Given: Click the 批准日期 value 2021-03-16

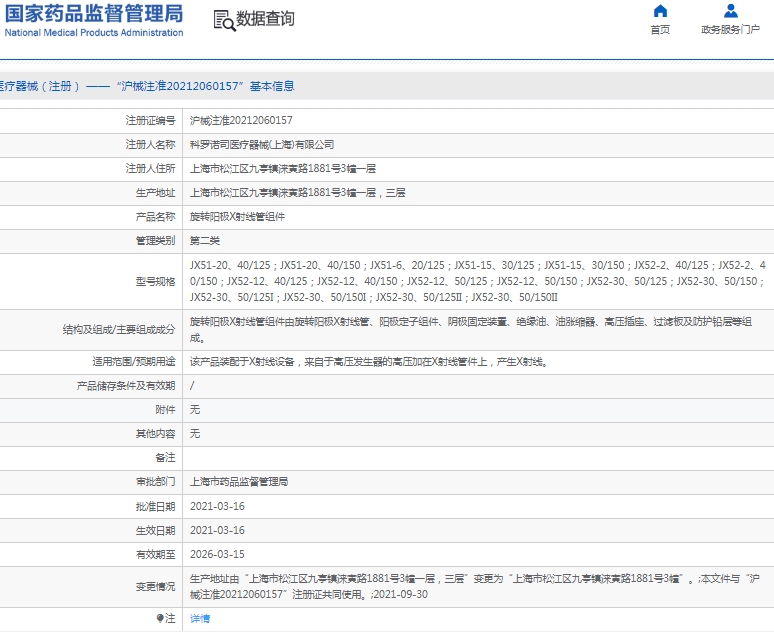Looking at the screenshot, I should (217, 507).
